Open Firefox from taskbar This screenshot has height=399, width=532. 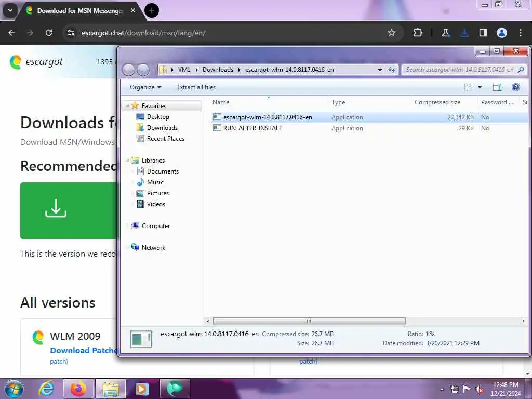tap(78, 389)
